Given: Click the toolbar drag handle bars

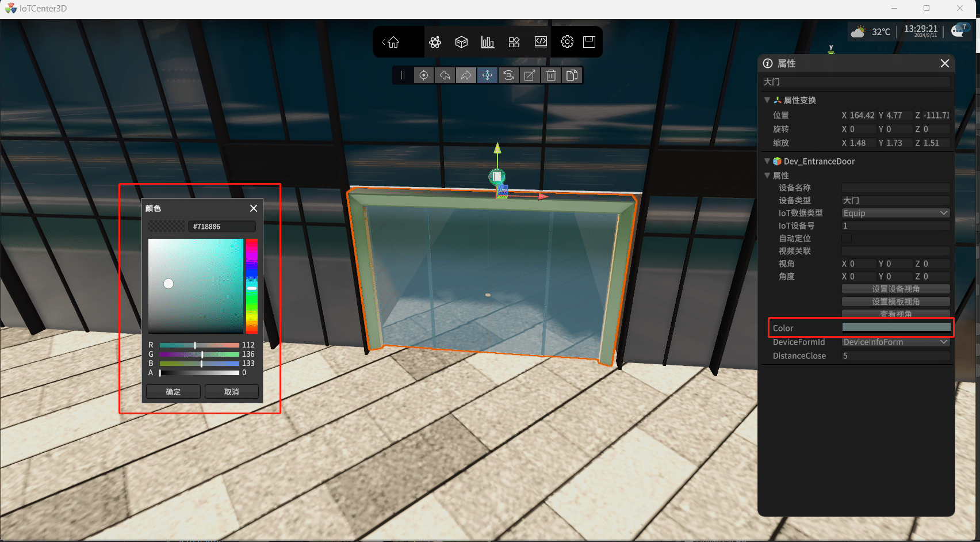Looking at the screenshot, I should [403, 75].
